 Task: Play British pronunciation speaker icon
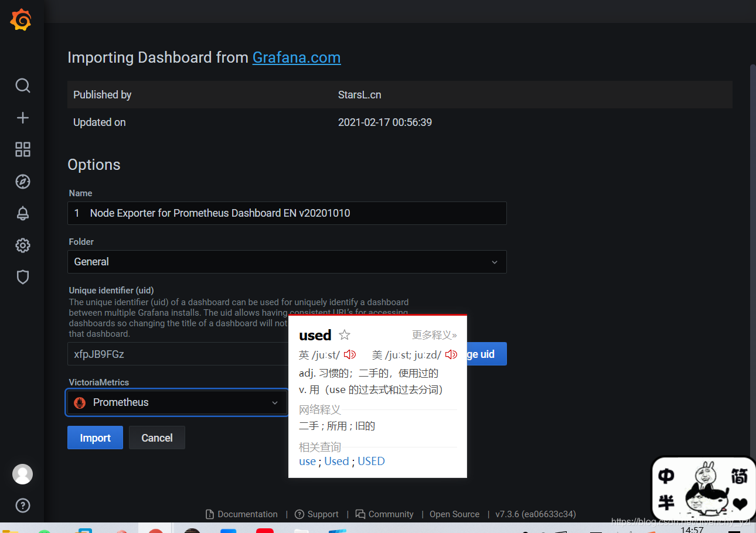point(350,354)
